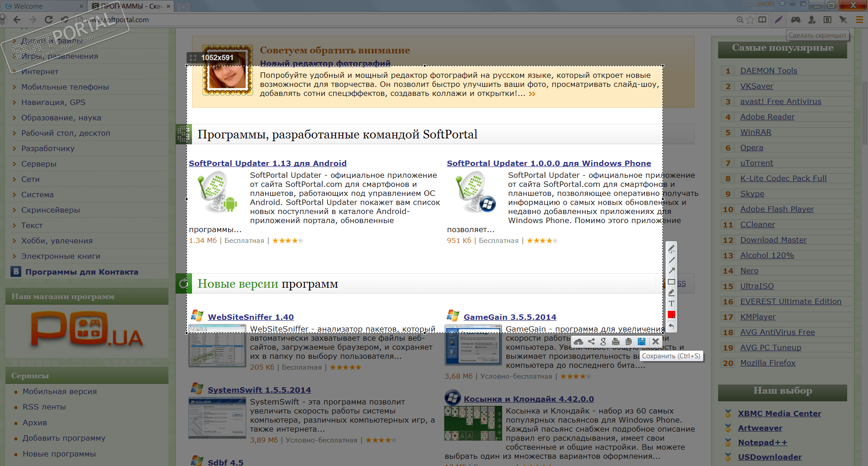This screenshot has width=868, height=466.
Task: Select the arrow drawing tool
Action: tap(671, 271)
